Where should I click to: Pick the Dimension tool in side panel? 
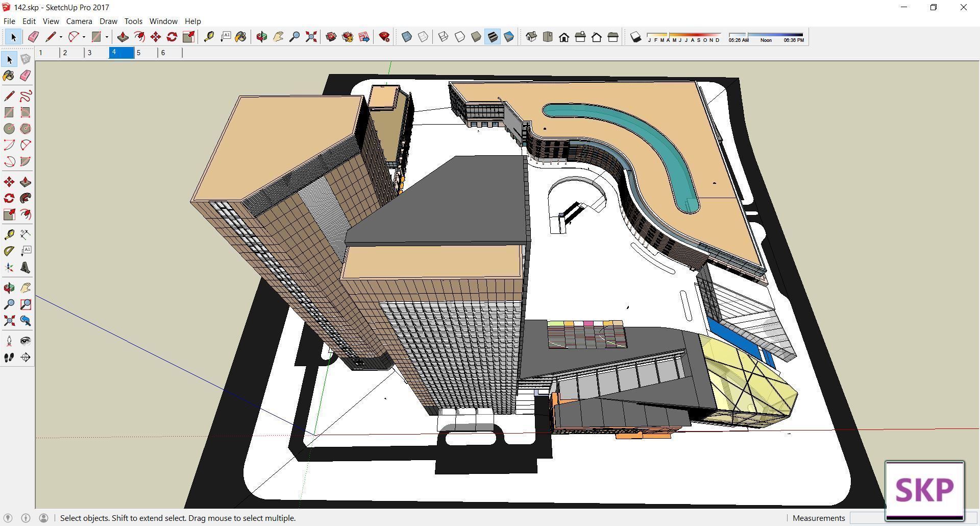[26, 235]
